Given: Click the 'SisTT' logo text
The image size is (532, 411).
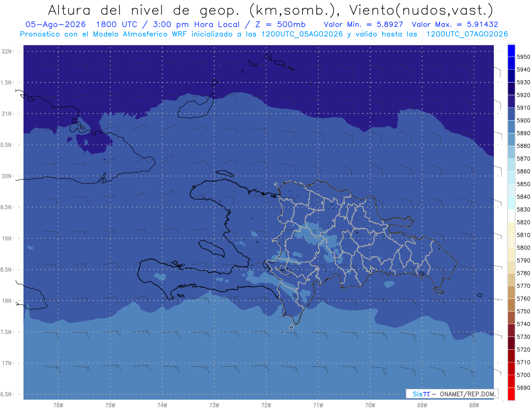Looking at the screenshot, I should pyautogui.click(x=421, y=394).
